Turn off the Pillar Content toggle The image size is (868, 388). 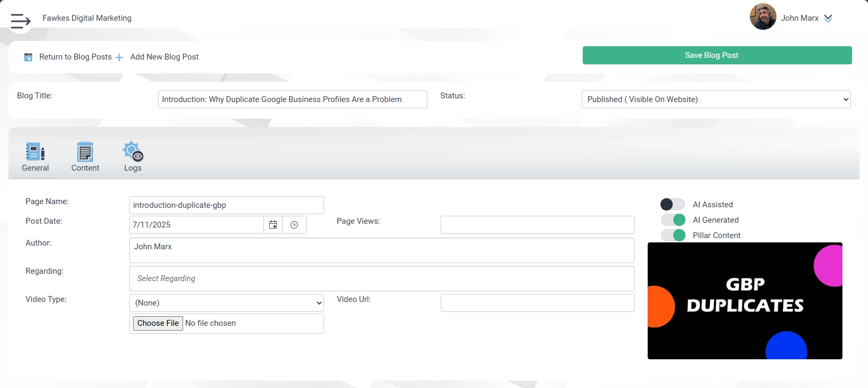(673, 235)
